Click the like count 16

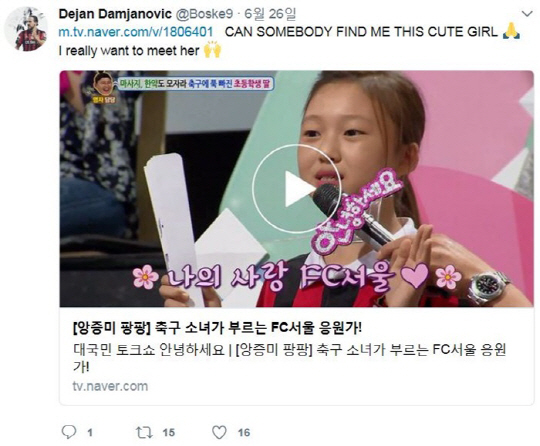(x=244, y=433)
